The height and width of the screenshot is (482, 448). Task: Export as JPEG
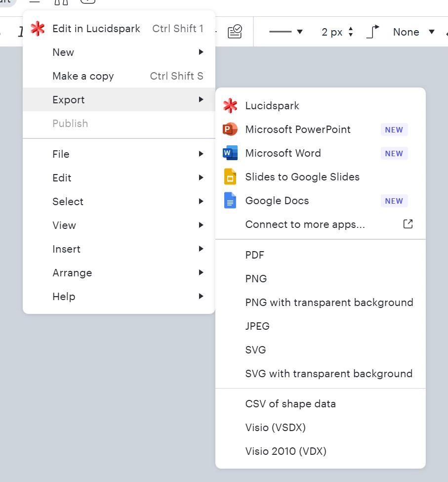point(320,326)
